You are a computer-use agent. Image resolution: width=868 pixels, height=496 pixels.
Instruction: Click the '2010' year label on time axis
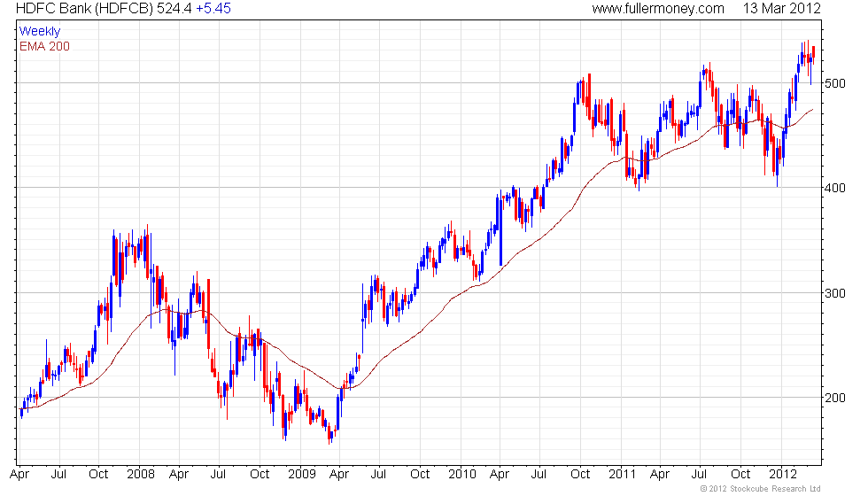pyautogui.click(x=461, y=475)
